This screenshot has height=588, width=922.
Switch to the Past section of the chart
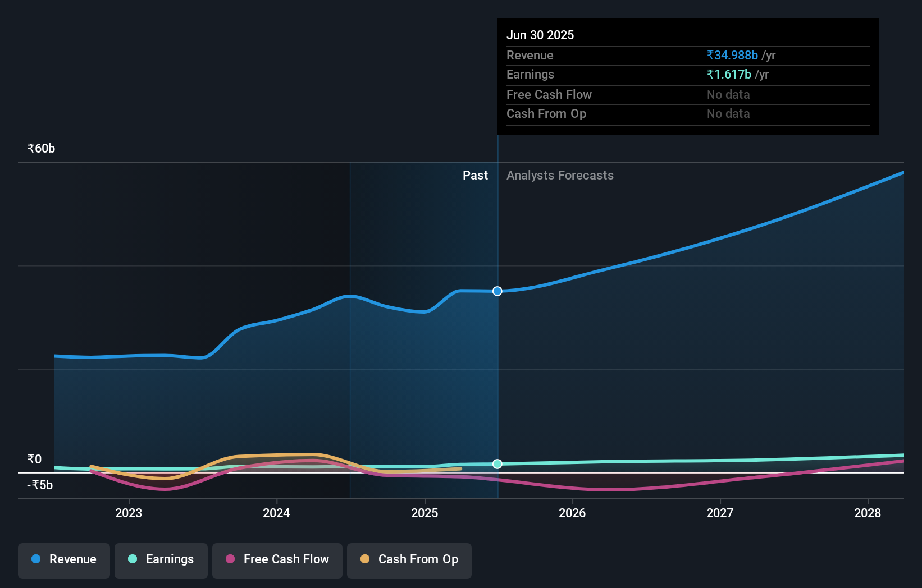tap(476, 175)
